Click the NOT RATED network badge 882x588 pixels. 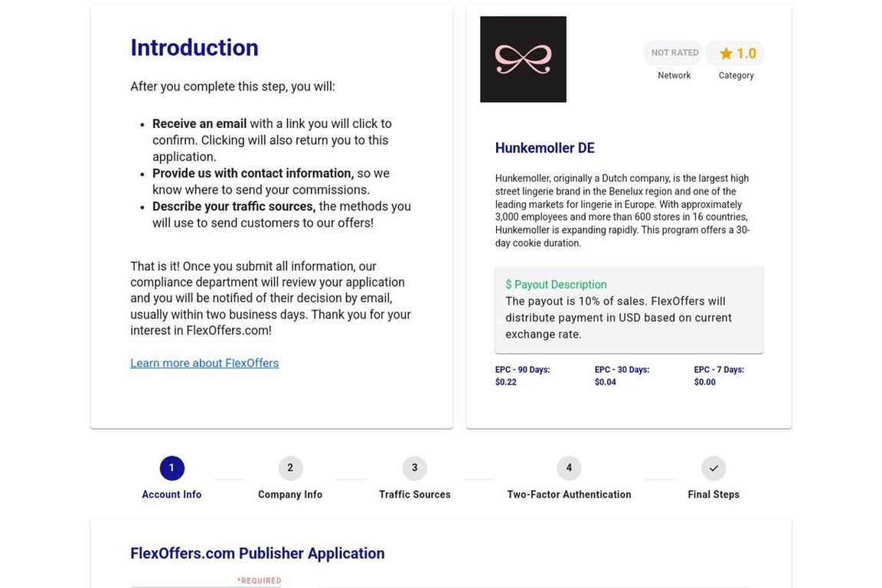[x=675, y=53]
